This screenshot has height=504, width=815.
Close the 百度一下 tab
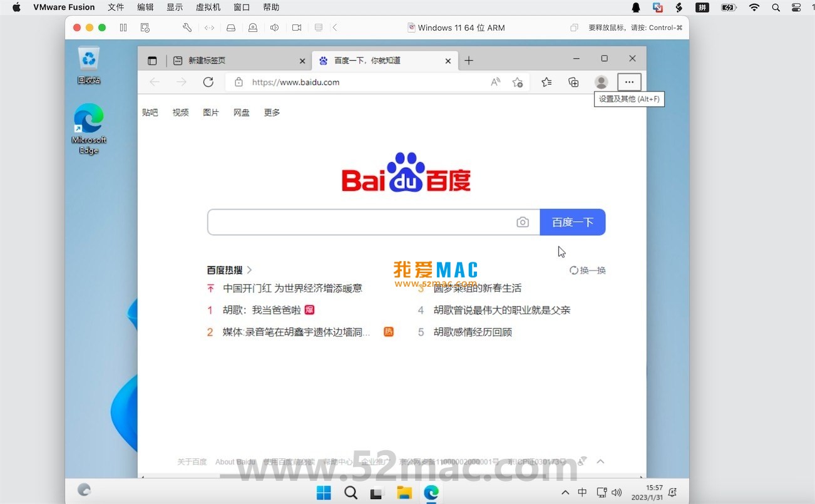point(448,61)
